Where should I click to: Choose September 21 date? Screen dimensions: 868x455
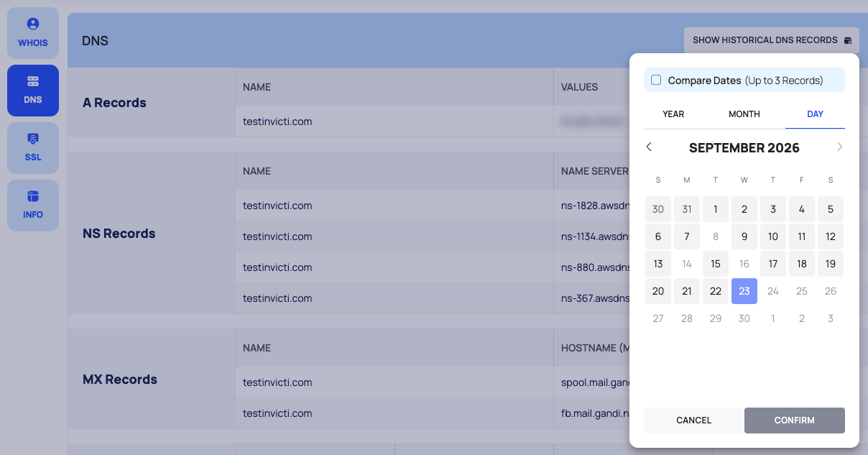pos(687,291)
